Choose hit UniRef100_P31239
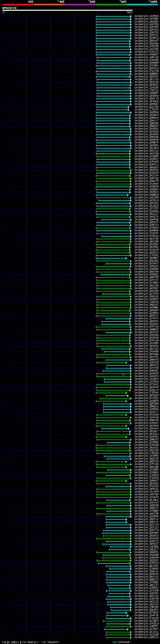 (x=146, y=71)
